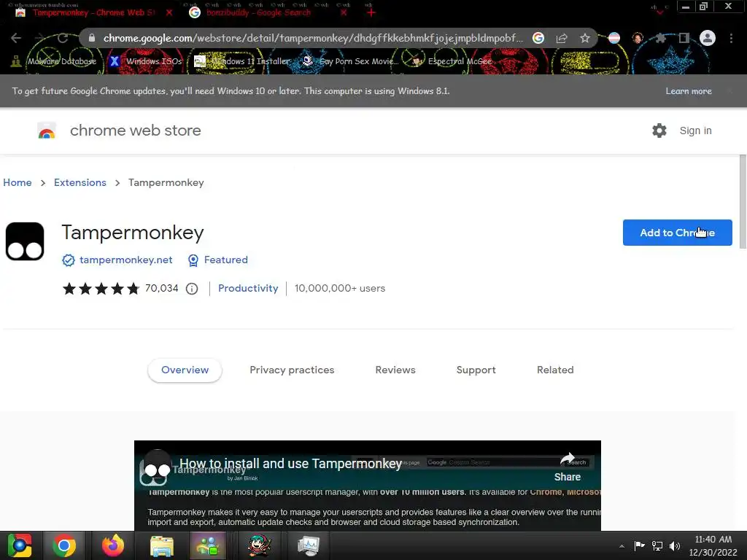Screen dimensions: 747x560
Task: Click Learn more in the update notice
Action: (689, 91)
